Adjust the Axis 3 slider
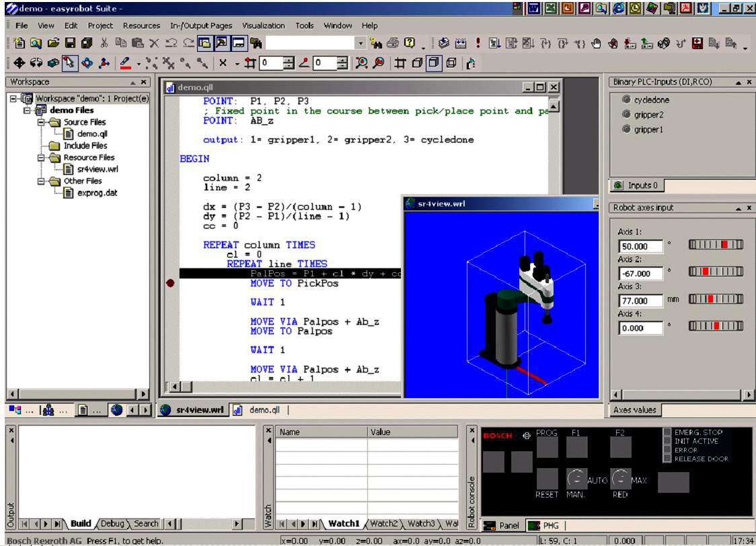This screenshot has height=546, width=756. (716, 299)
